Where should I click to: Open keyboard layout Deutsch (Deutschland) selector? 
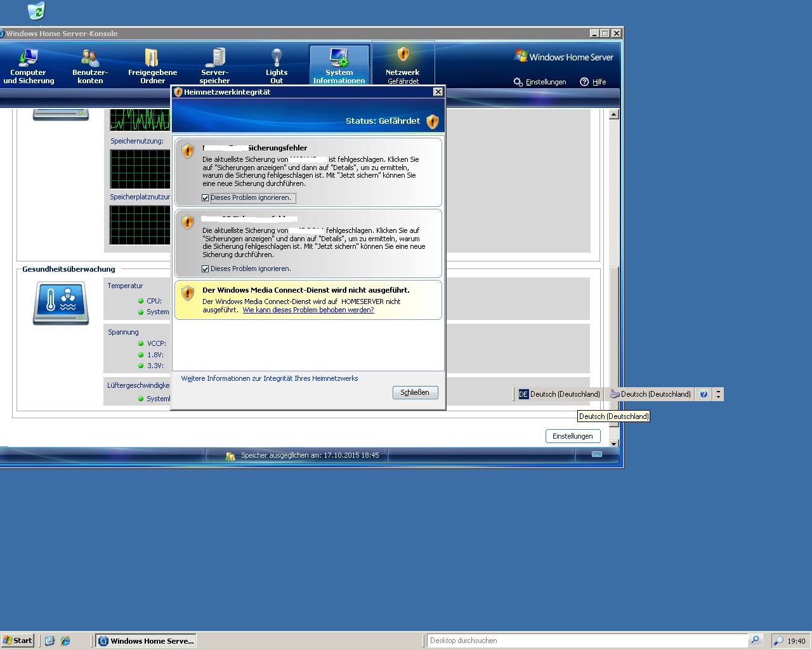(x=650, y=394)
